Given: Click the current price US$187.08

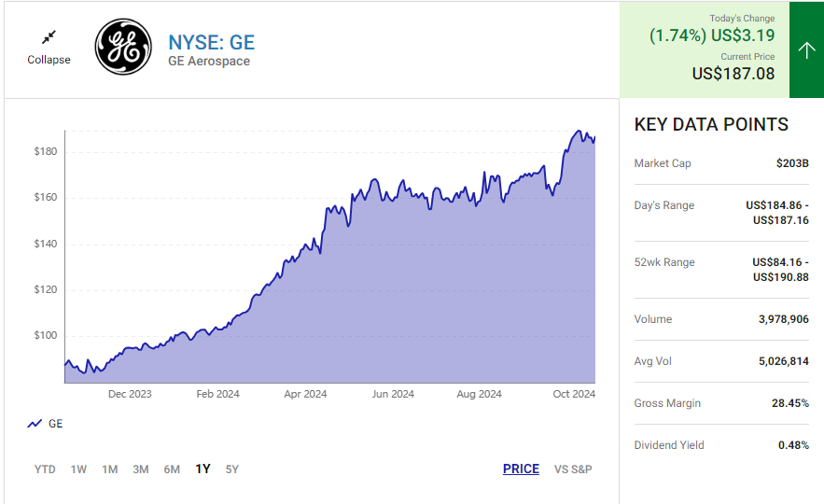Looking at the screenshot, I should [733, 74].
